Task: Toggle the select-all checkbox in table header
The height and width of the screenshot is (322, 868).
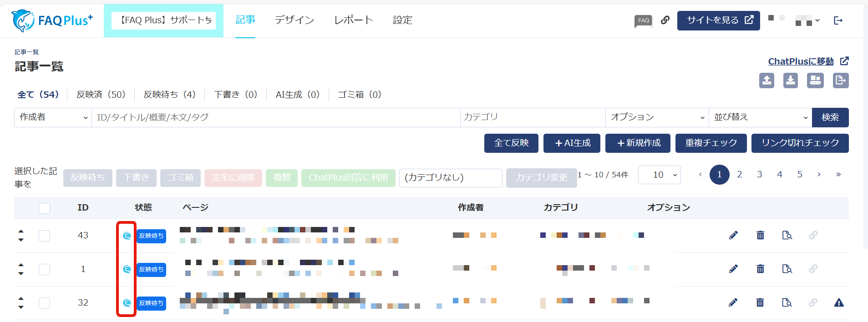Action: [x=44, y=208]
